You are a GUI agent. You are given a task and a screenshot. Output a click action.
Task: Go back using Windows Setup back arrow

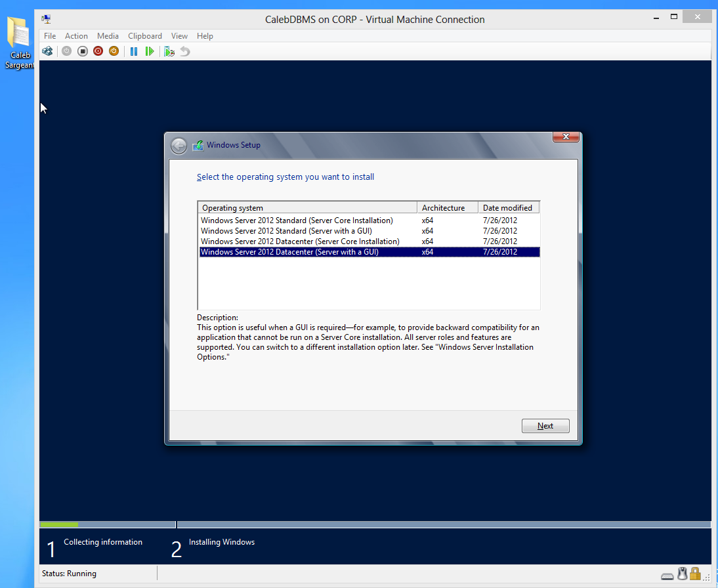click(179, 146)
